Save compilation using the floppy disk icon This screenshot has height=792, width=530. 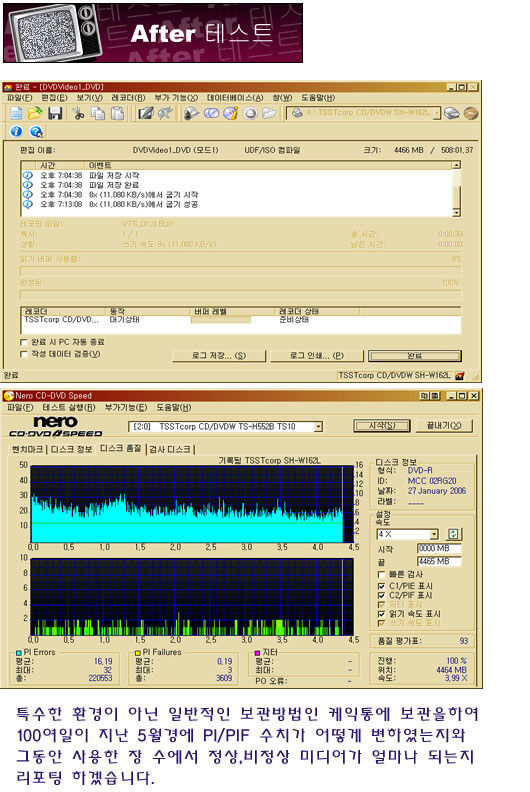click(x=55, y=113)
